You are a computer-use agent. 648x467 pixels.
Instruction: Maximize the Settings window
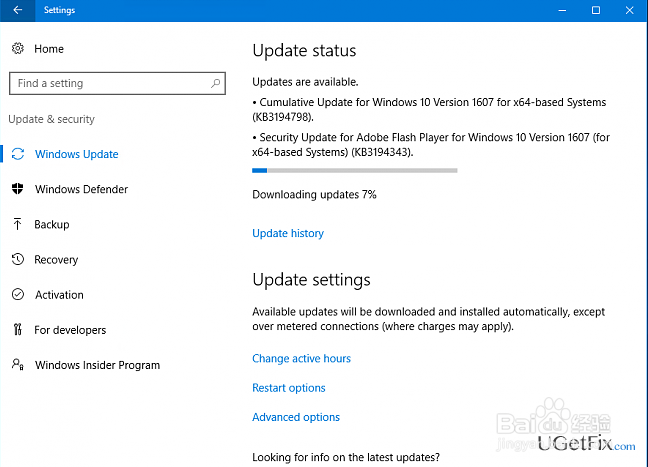[596, 10]
